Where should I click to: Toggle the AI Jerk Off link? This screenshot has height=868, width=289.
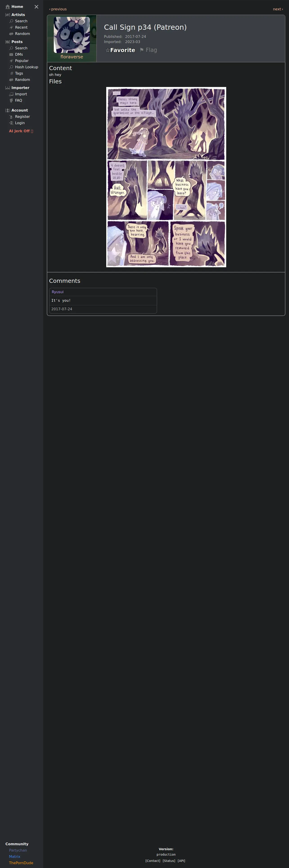(x=21, y=131)
